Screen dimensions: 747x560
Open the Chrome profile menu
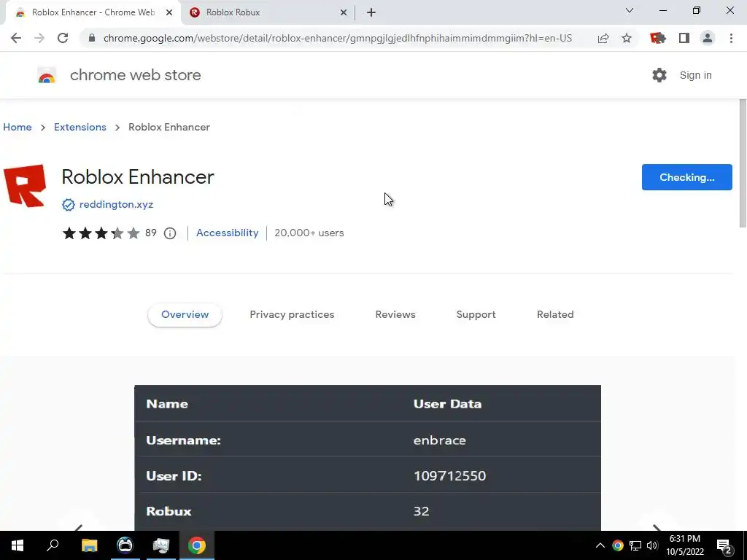pos(708,38)
